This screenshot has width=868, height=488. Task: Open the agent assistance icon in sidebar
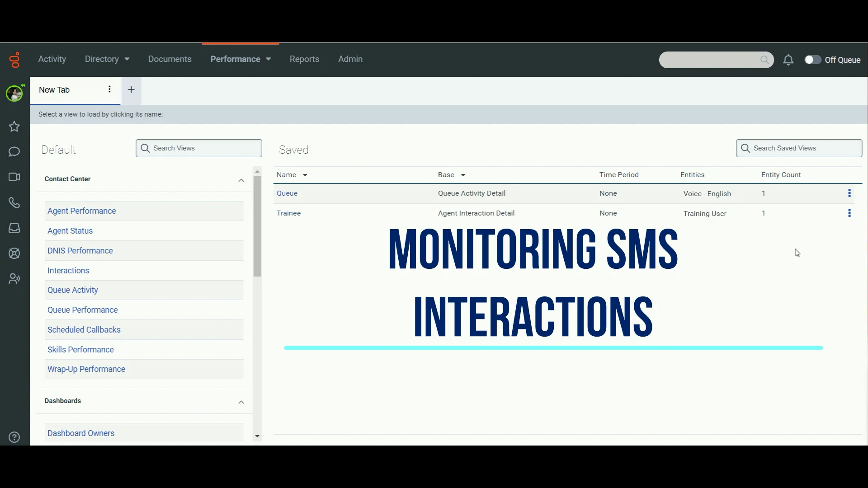[14, 279]
